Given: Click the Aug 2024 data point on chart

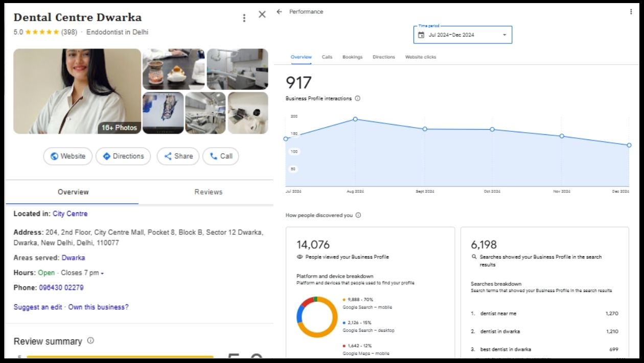Looking at the screenshot, I should (x=355, y=119).
